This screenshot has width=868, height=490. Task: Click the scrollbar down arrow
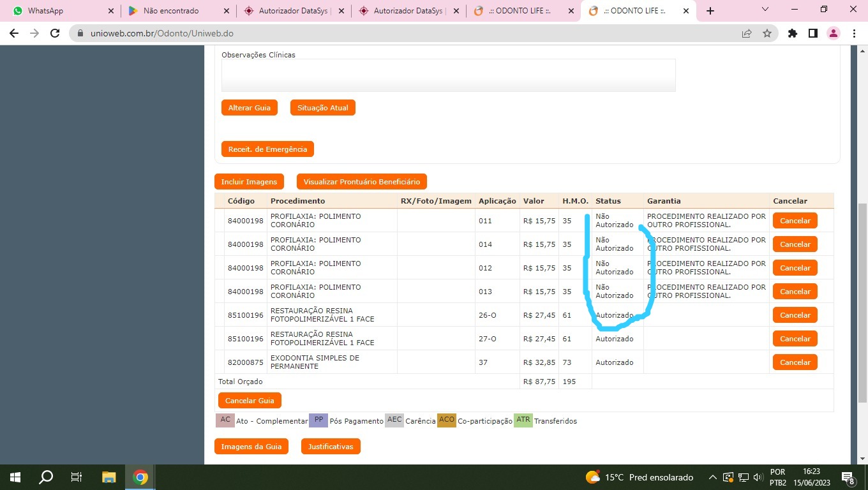click(862, 458)
